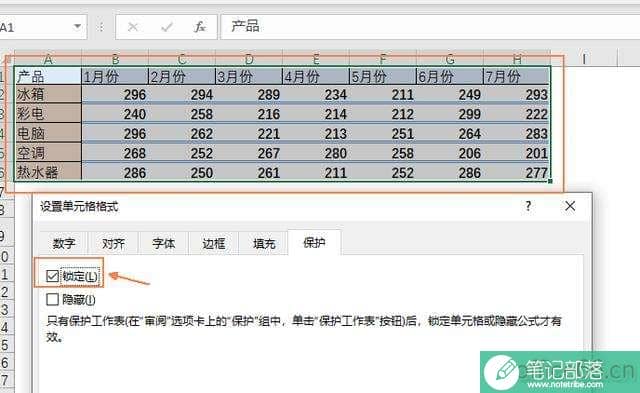Close the Format Cells dialog
The height and width of the screenshot is (393, 640).
tap(570, 206)
